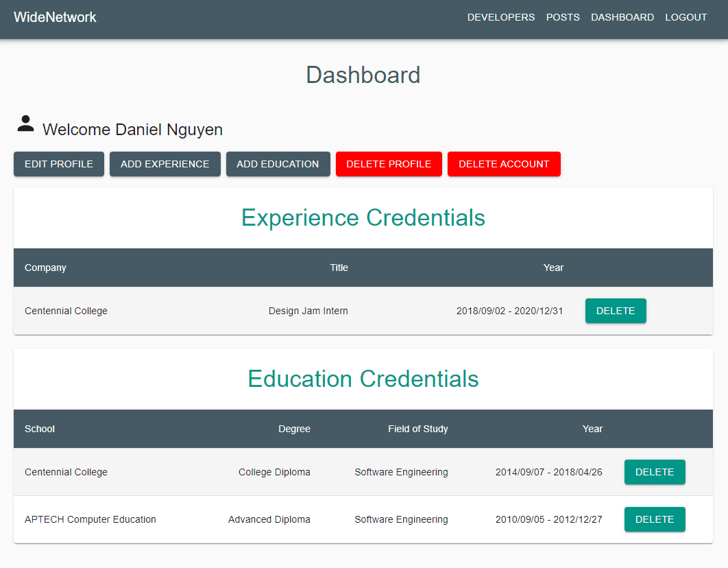Go to the Developers page
Image resolution: width=728 pixels, height=568 pixels.
(x=500, y=17)
